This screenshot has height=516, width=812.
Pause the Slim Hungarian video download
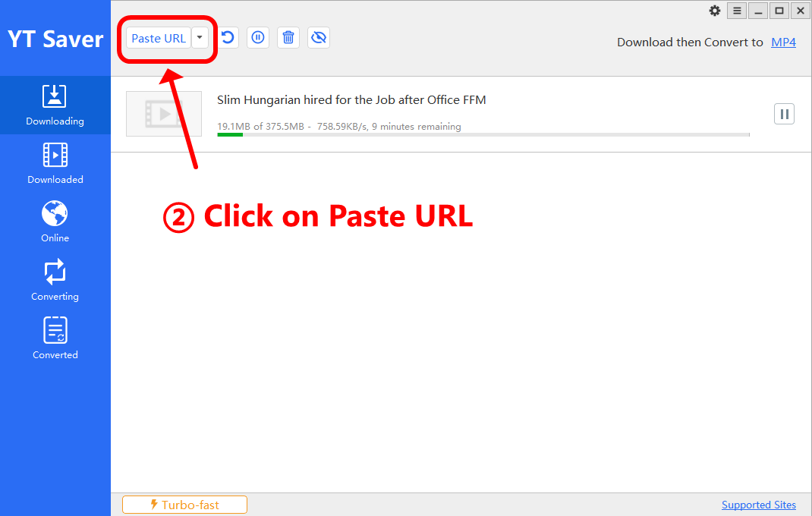point(784,114)
